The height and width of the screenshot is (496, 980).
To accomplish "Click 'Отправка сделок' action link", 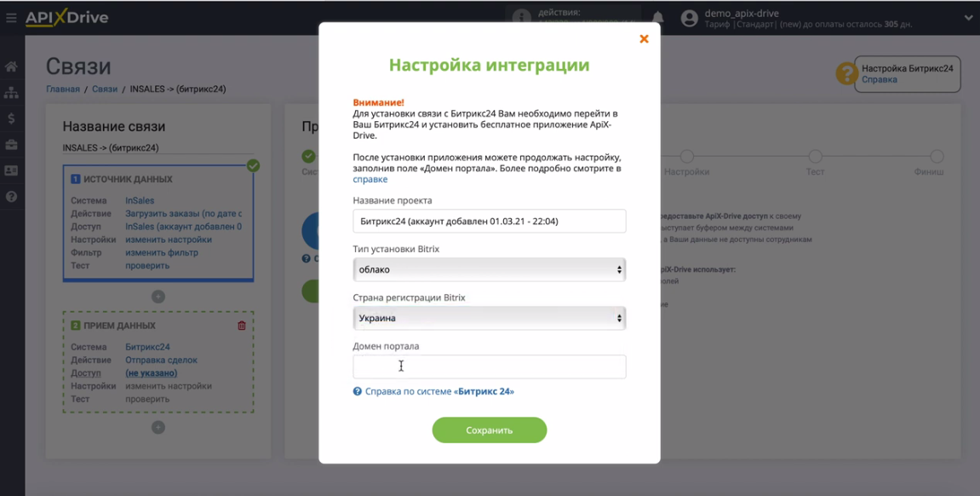I will point(161,360).
